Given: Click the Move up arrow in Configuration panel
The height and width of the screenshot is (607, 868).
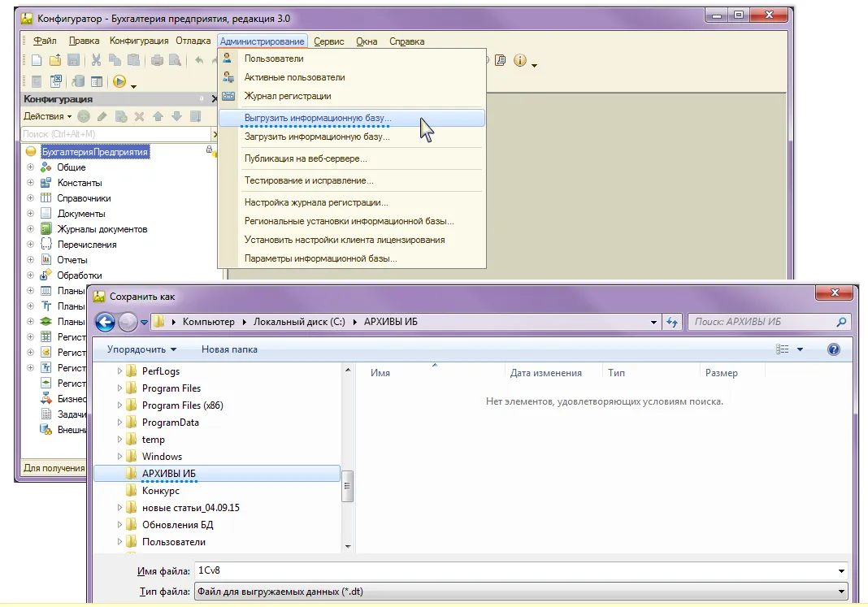Looking at the screenshot, I should [158, 116].
